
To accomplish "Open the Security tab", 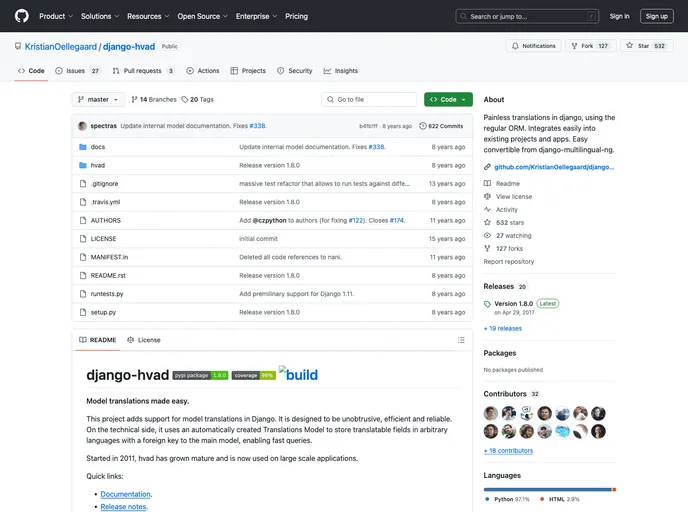I will click(x=294, y=71).
